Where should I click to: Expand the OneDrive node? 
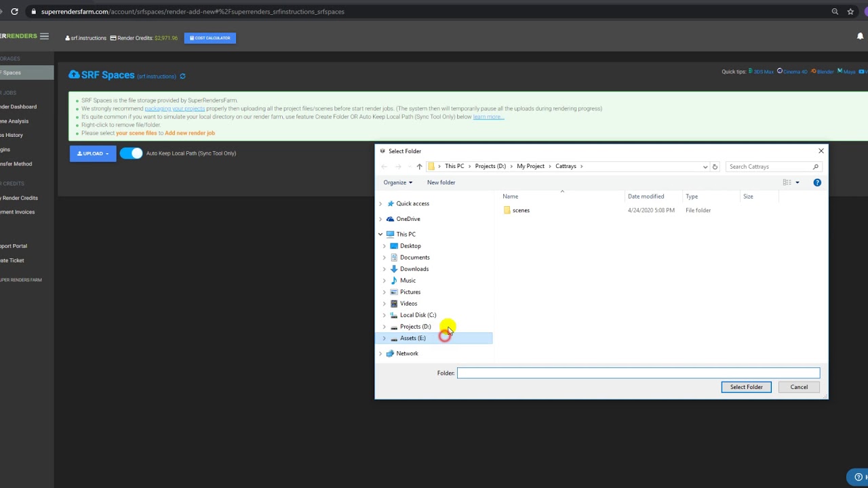pyautogui.click(x=380, y=219)
